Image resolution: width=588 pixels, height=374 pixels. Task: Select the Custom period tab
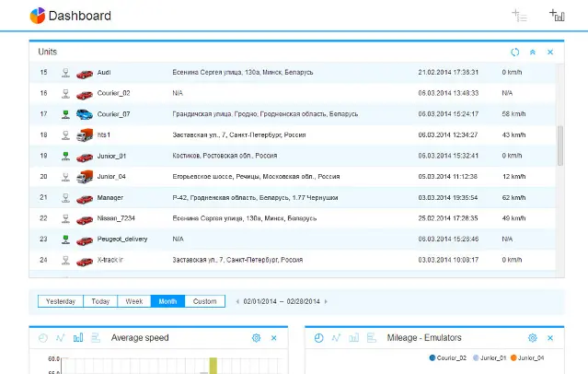click(205, 301)
